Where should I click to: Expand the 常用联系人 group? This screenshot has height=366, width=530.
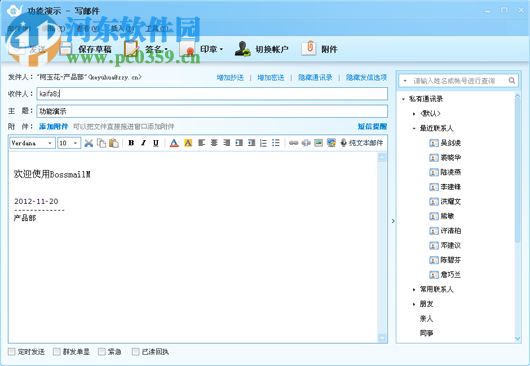(x=414, y=290)
